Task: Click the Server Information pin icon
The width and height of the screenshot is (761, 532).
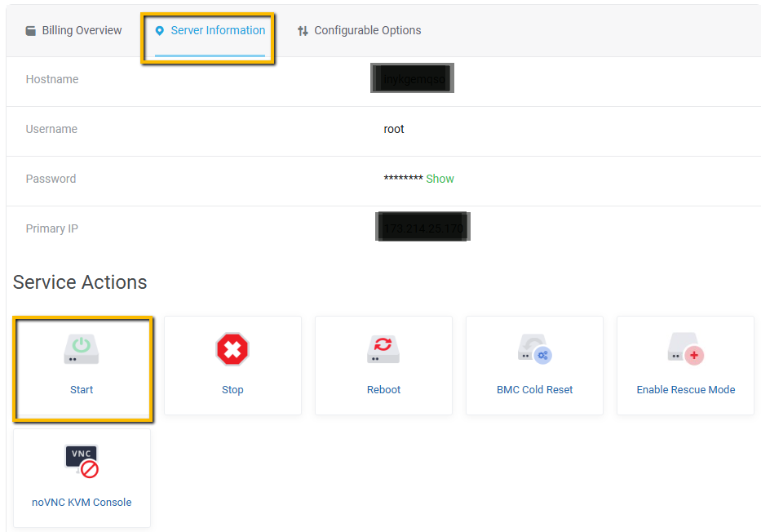Action: click(x=160, y=31)
